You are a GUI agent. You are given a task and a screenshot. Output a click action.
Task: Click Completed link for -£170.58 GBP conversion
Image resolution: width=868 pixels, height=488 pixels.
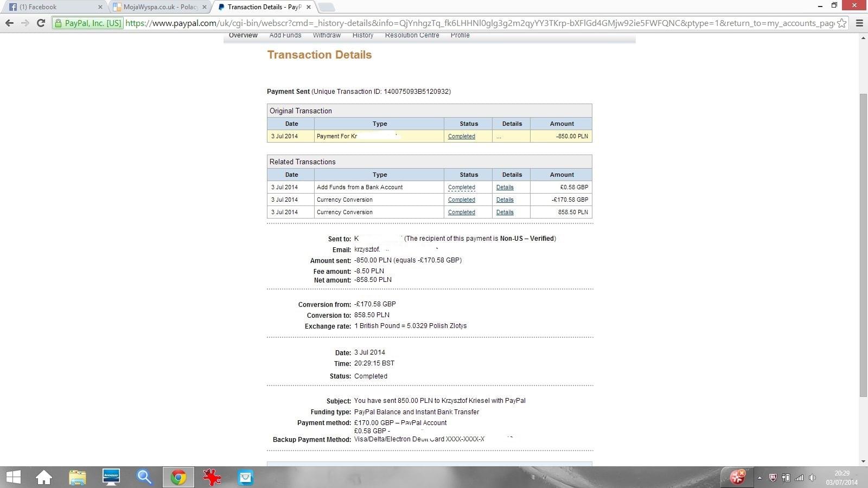(462, 200)
